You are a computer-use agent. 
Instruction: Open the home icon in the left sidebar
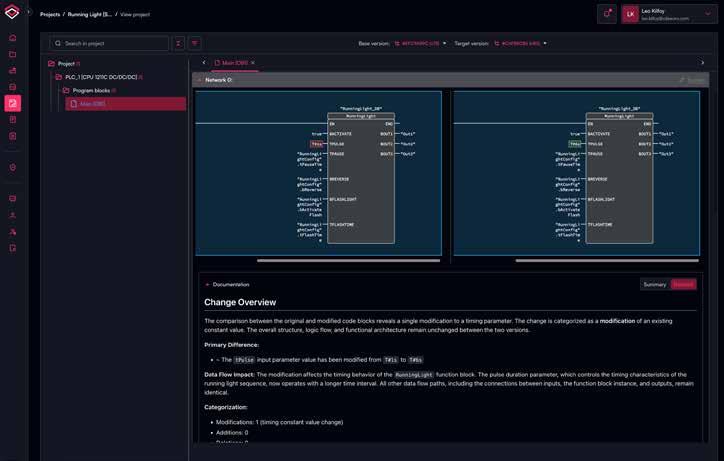coord(12,37)
